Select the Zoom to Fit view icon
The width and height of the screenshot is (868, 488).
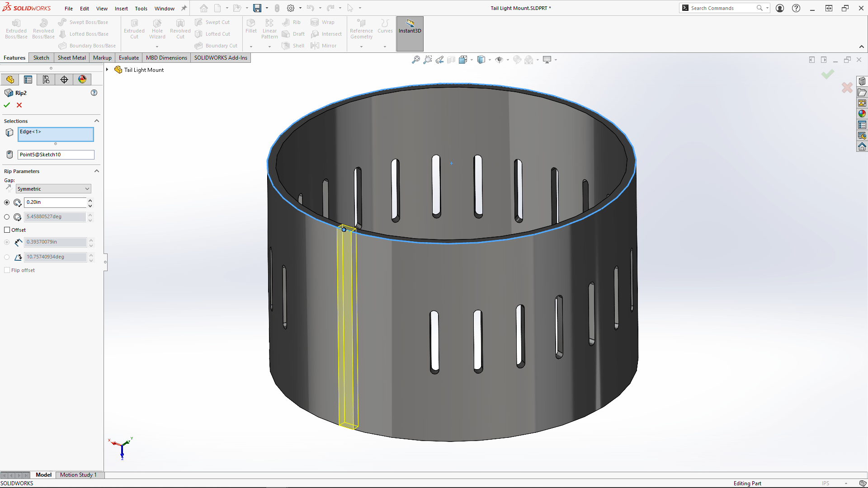(x=416, y=59)
